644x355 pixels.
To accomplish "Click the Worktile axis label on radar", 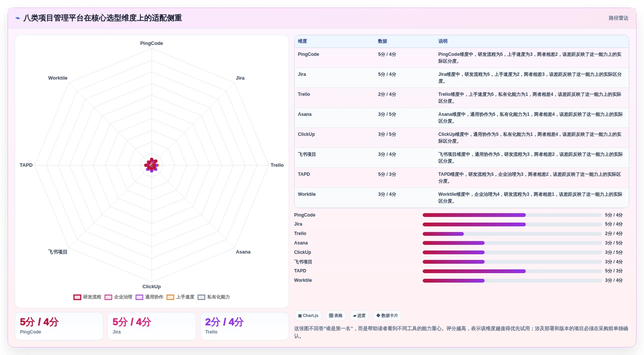I will coord(58,78).
